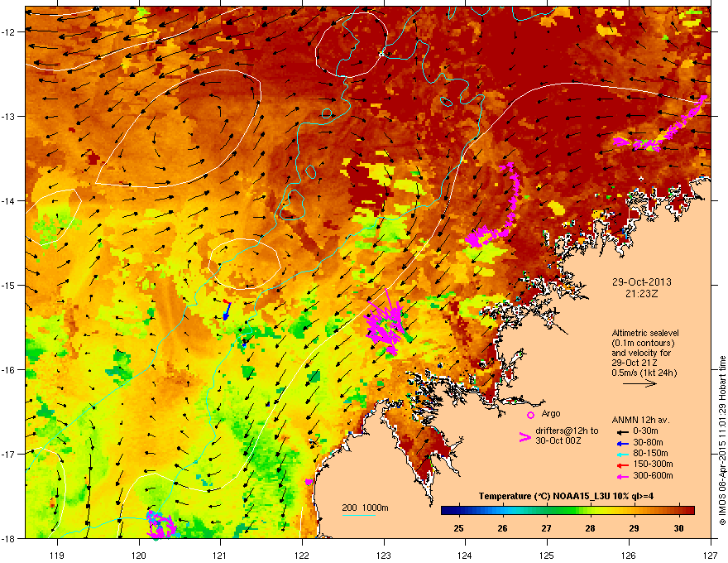The height and width of the screenshot is (563, 728).
Task: Click the '30-Oct 00Z' legend text
Action: click(558, 440)
